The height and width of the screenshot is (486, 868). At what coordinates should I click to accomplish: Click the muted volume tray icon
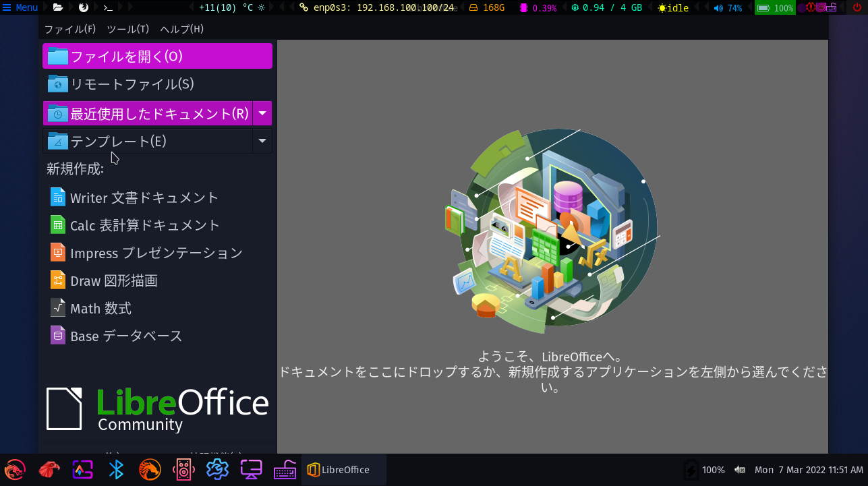[740, 470]
